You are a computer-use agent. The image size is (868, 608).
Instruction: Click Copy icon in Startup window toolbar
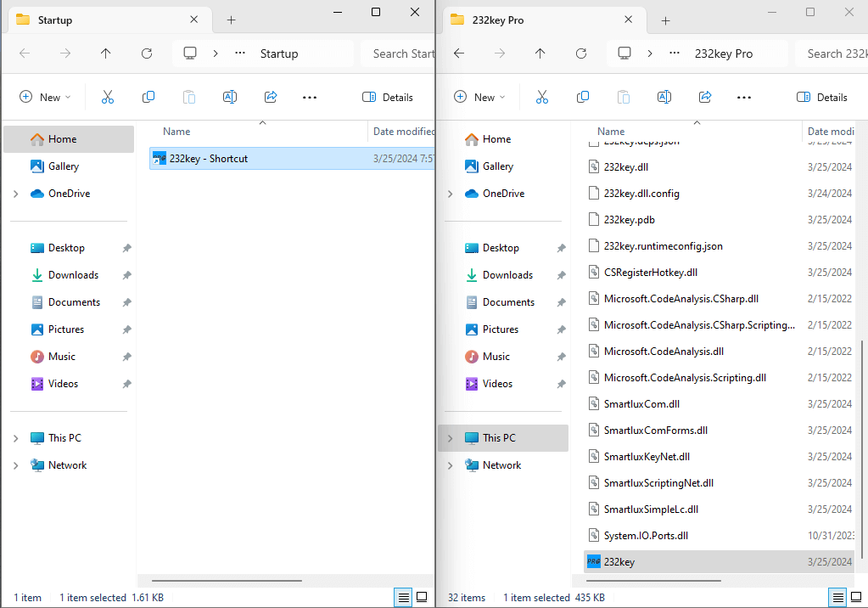pyautogui.click(x=148, y=97)
